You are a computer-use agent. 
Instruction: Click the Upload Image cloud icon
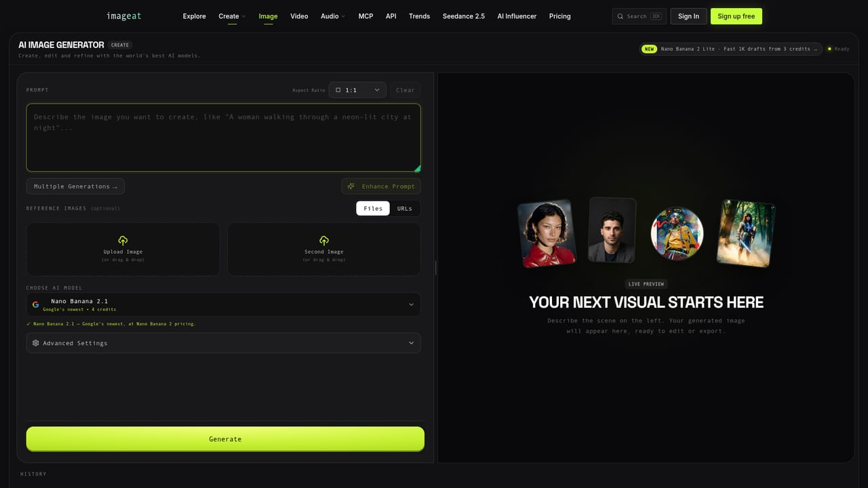tap(123, 241)
